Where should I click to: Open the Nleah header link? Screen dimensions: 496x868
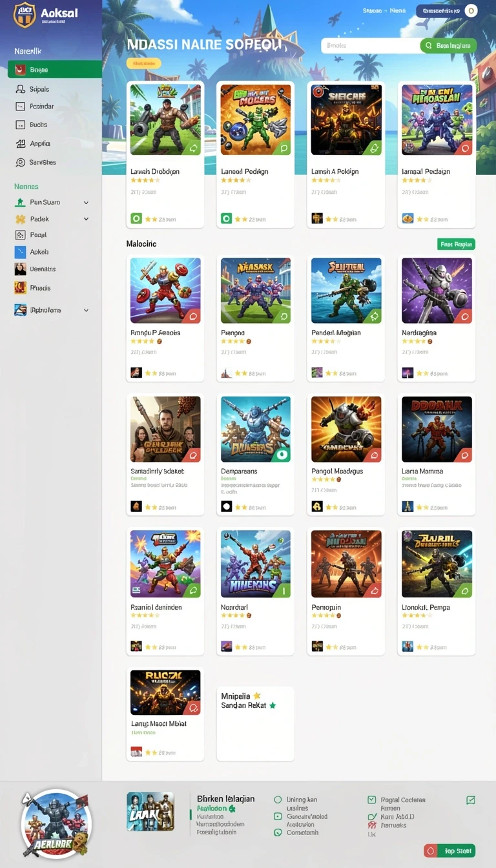(x=397, y=11)
